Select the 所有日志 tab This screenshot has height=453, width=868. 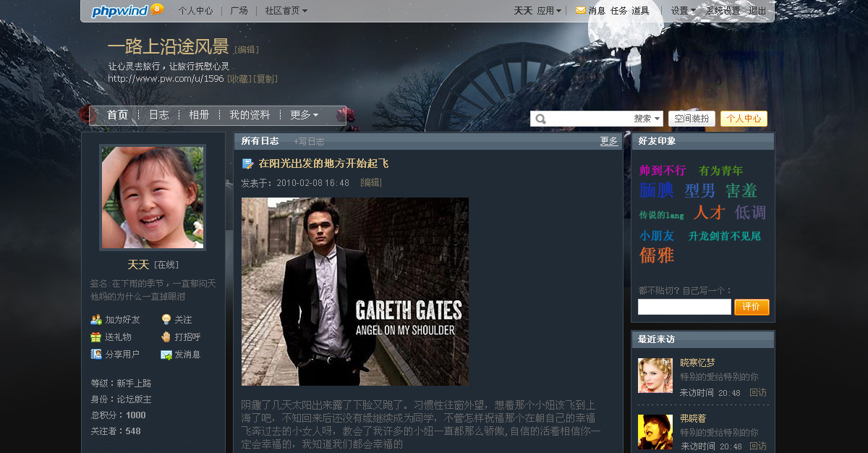tap(260, 141)
